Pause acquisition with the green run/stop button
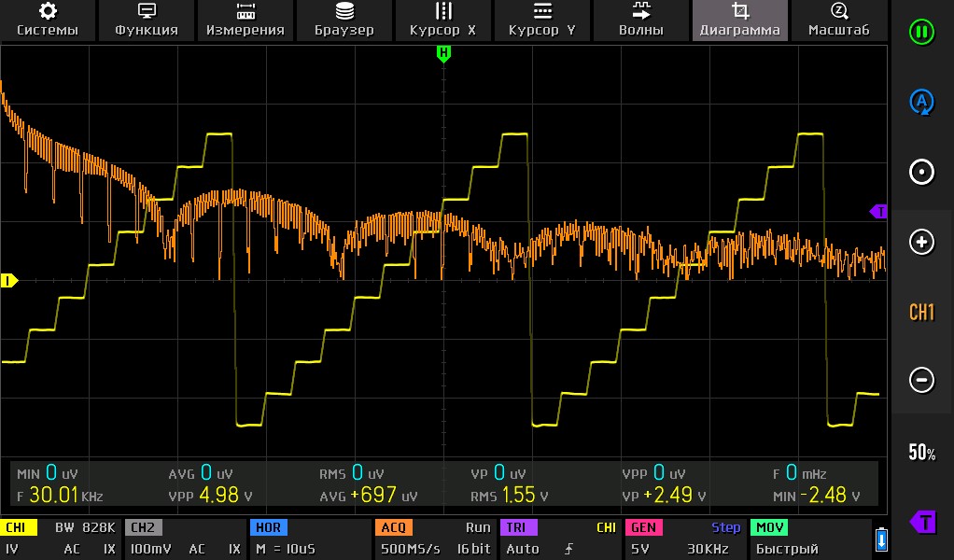The height and width of the screenshot is (560, 954). (921, 32)
